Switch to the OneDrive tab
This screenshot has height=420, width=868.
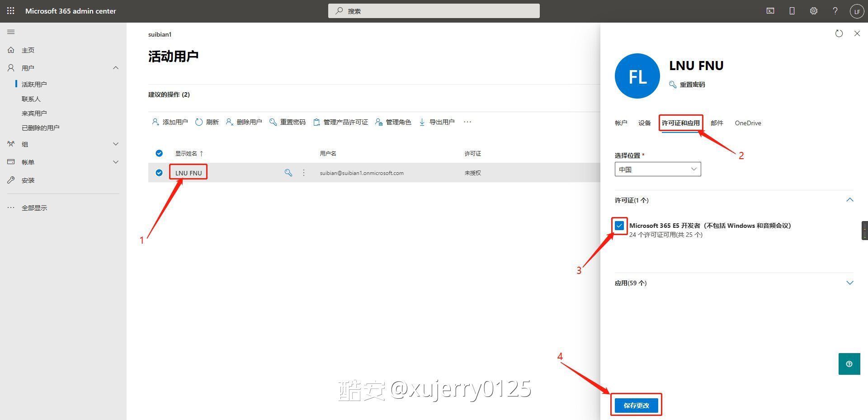click(748, 123)
